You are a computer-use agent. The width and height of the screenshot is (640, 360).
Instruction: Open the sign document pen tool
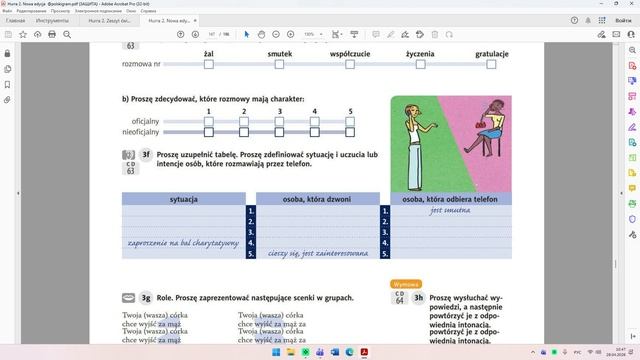click(405, 35)
